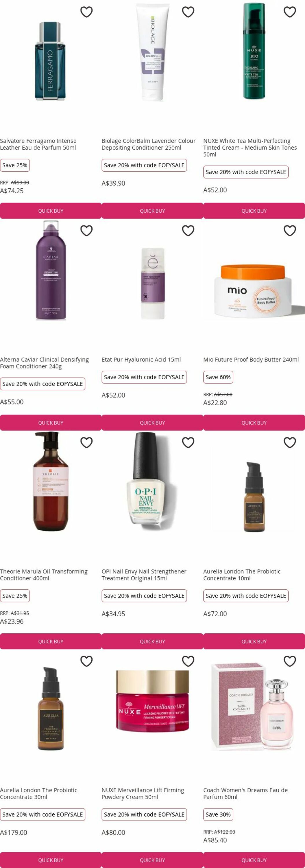Favorite the Biolage ColorBalm conditioner with heart
Screen dimensions: 305x868
pyautogui.click(x=188, y=12)
